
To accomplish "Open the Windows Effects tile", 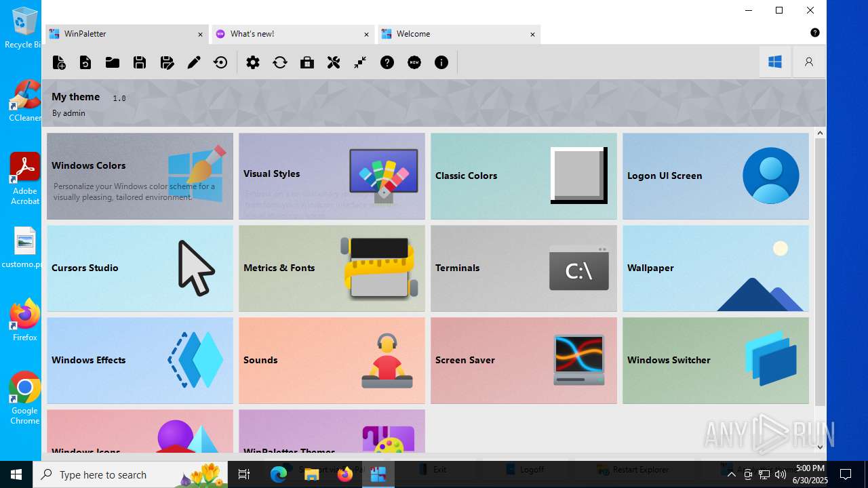I will (x=140, y=361).
